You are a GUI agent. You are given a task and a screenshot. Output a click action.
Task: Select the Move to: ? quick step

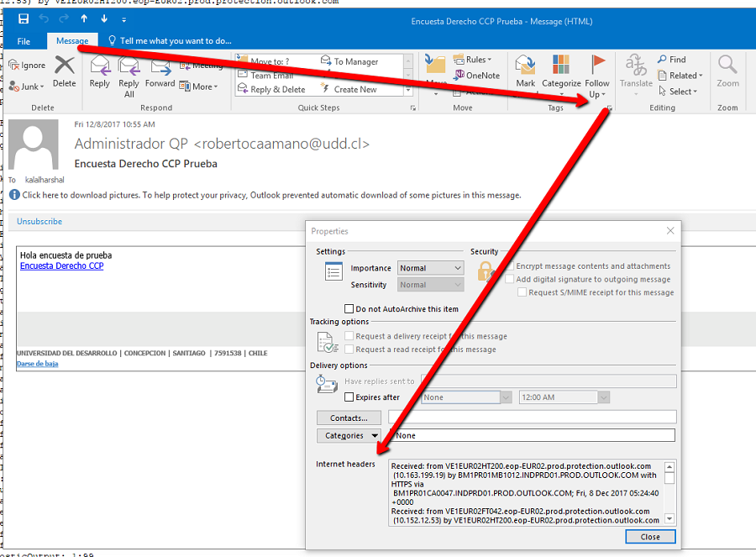pos(265,61)
